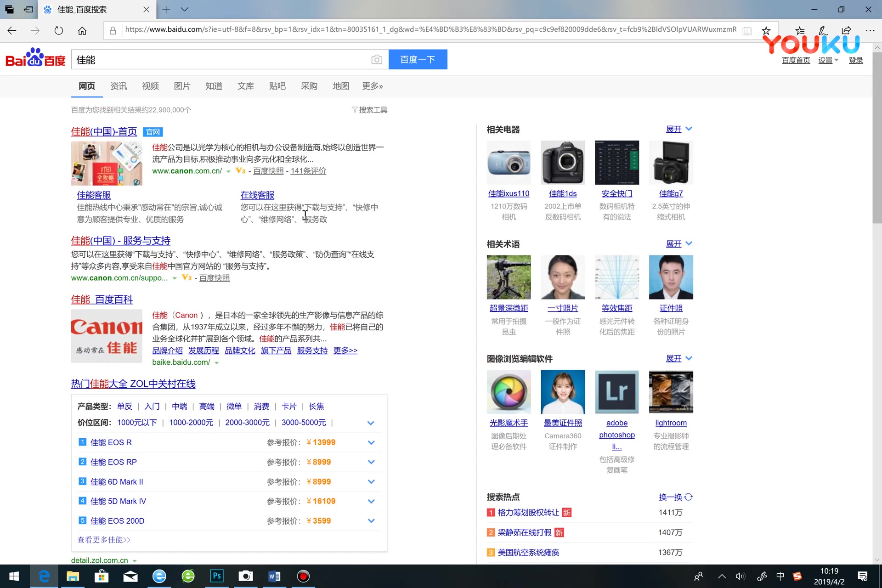882x588 pixels.
Task: Open a new browser tab
Action: [166, 9]
